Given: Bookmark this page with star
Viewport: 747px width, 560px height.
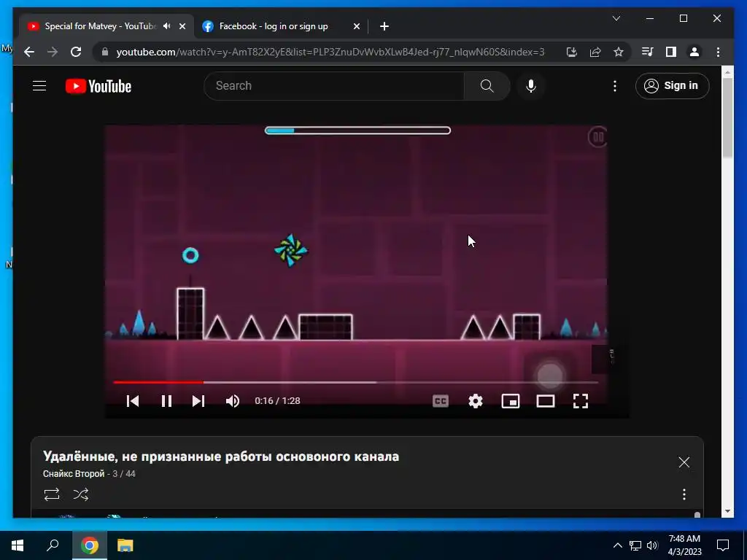Looking at the screenshot, I should click(x=619, y=52).
